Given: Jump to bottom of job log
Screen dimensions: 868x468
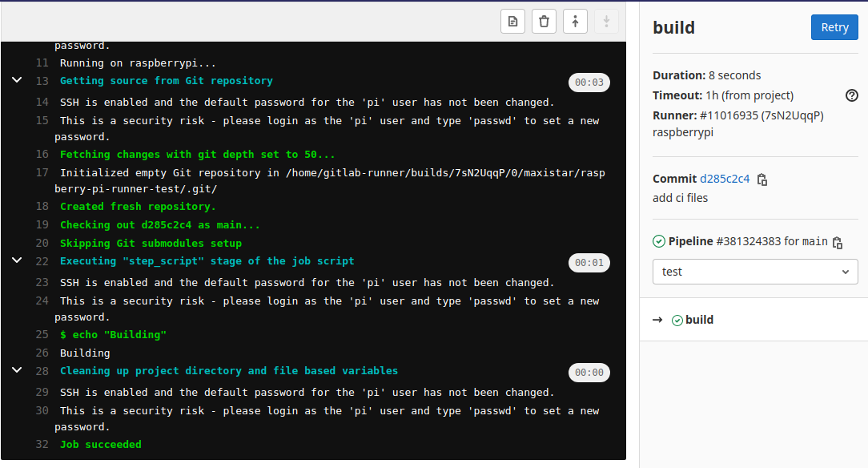Looking at the screenshot, I should (x=606, y=22).
